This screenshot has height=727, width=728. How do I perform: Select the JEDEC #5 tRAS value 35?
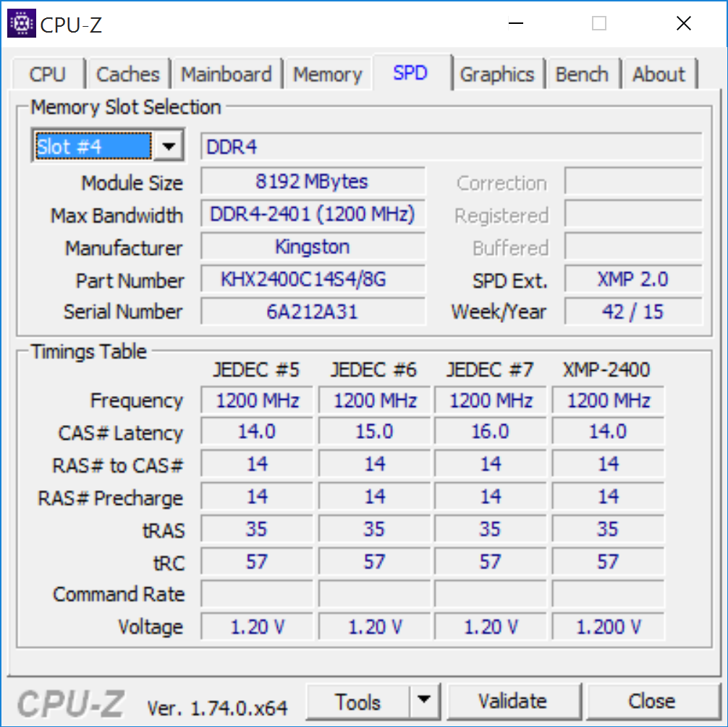(257, 529)
